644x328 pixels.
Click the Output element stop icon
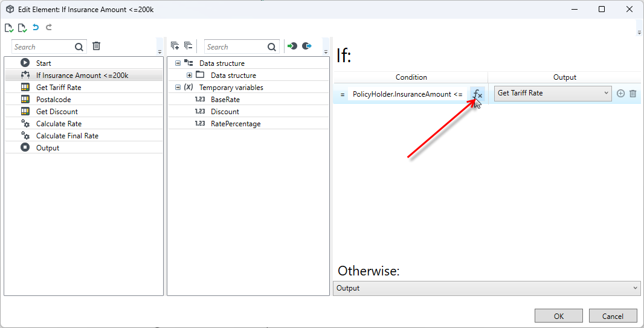click(25, 147)
